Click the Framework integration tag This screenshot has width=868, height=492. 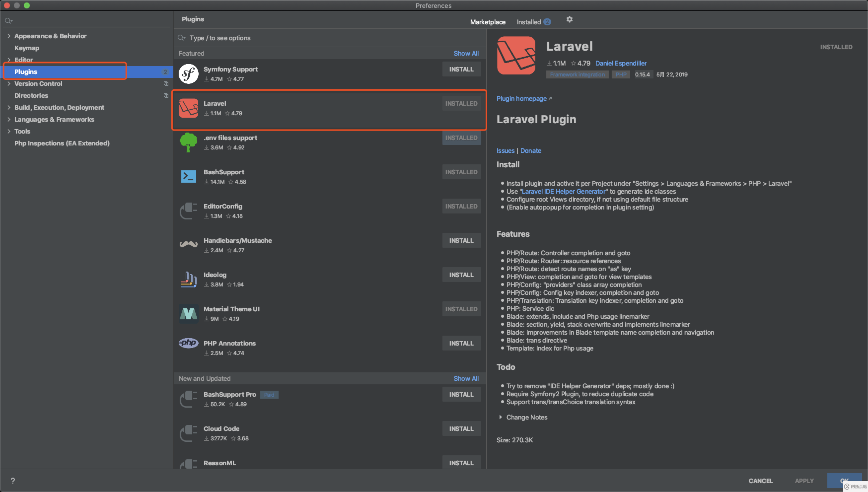[x=577, y=75]
